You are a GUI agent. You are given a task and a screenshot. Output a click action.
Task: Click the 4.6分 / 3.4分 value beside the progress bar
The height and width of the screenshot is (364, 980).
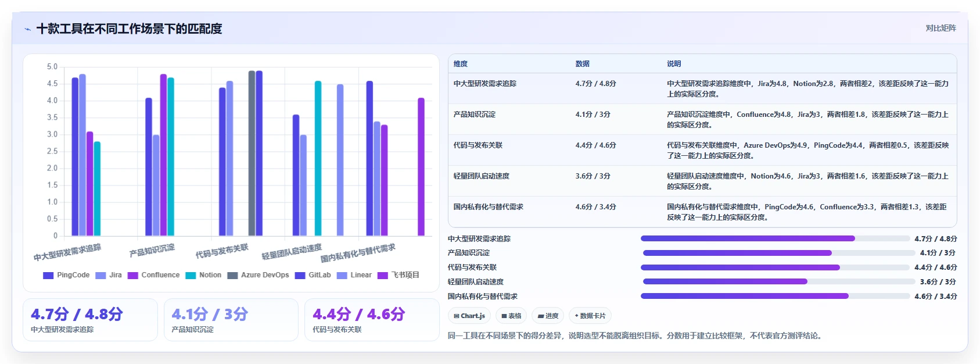click(936, 297)
